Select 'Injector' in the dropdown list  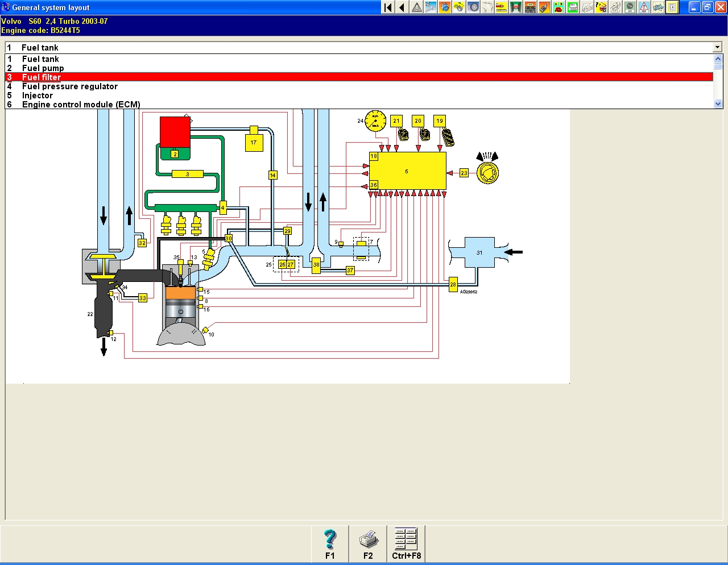359,95
